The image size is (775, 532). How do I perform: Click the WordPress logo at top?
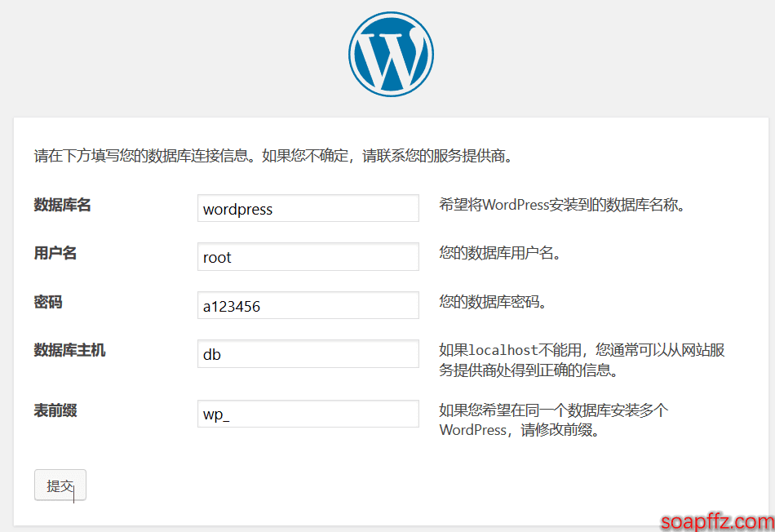(391, 55)
